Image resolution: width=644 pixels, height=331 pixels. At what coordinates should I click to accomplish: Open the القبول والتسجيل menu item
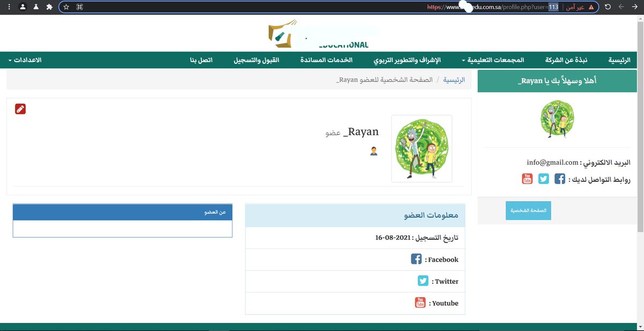coord(257,60)
